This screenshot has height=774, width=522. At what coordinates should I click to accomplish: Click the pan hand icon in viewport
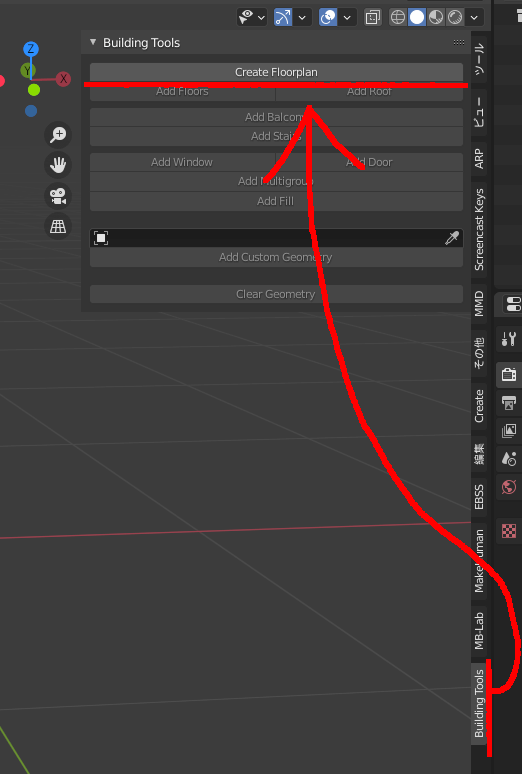tap(58, 165)
